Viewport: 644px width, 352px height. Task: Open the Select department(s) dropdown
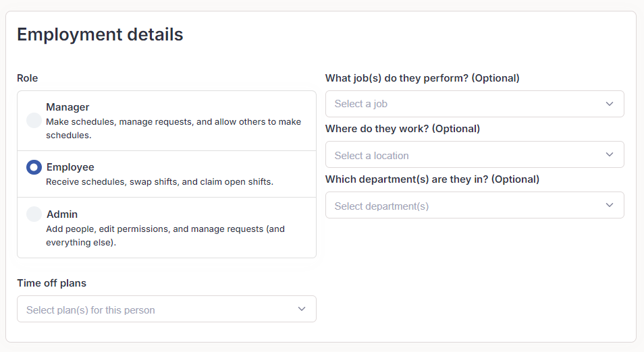475,205
